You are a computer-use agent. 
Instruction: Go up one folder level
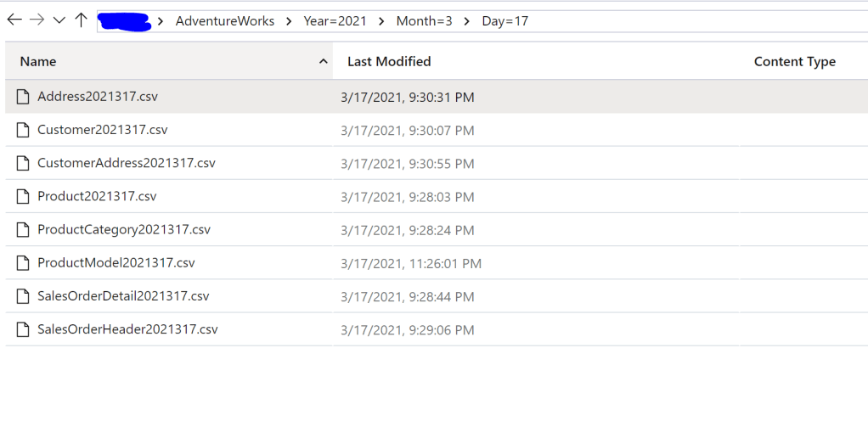tap(81, 20)
